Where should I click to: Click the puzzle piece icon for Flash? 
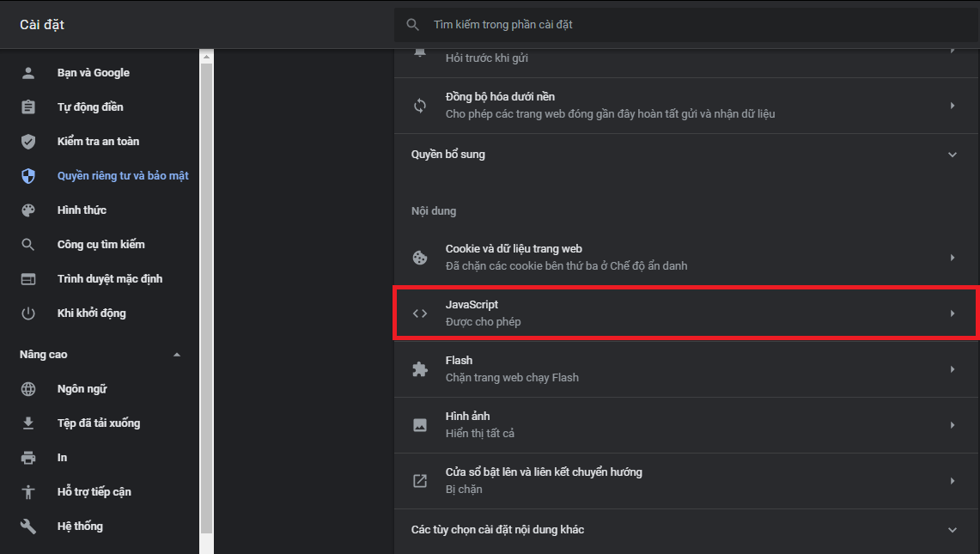[x=420, y=369]
